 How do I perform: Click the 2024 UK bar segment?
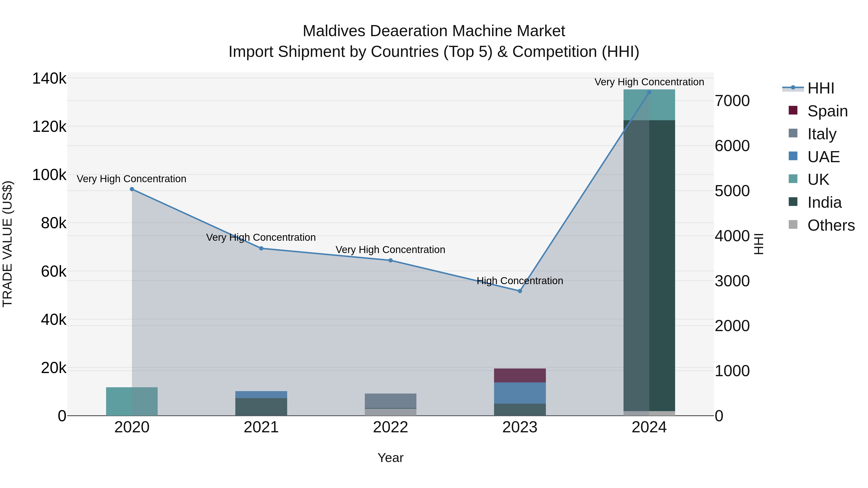click(x=649, y=105)
